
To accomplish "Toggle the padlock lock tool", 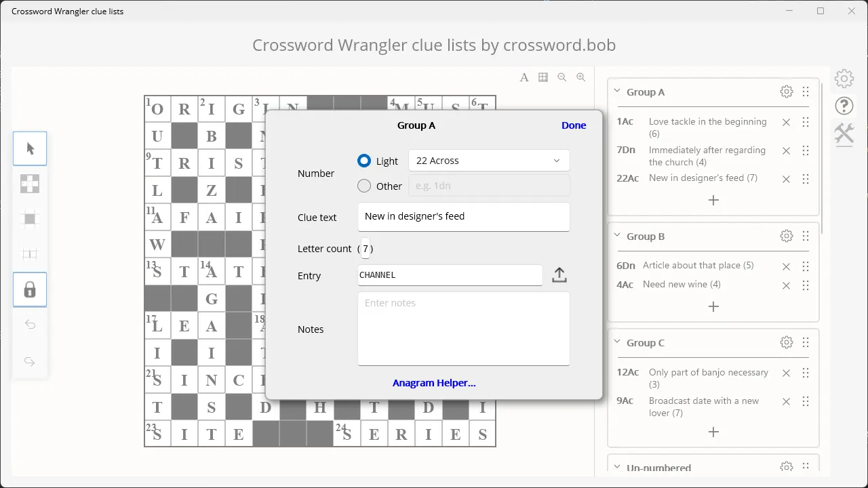I will pos(30,289).
